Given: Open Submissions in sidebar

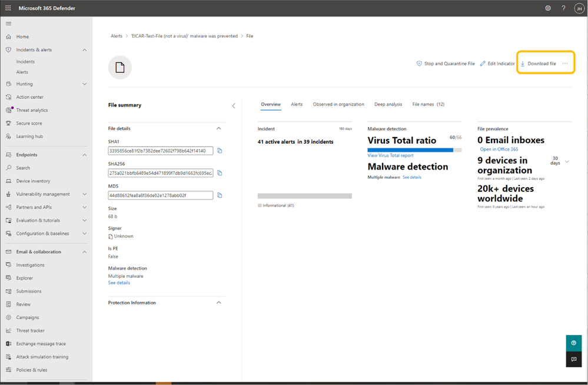Looking at the screenshot, I should (x=28, y=291).
